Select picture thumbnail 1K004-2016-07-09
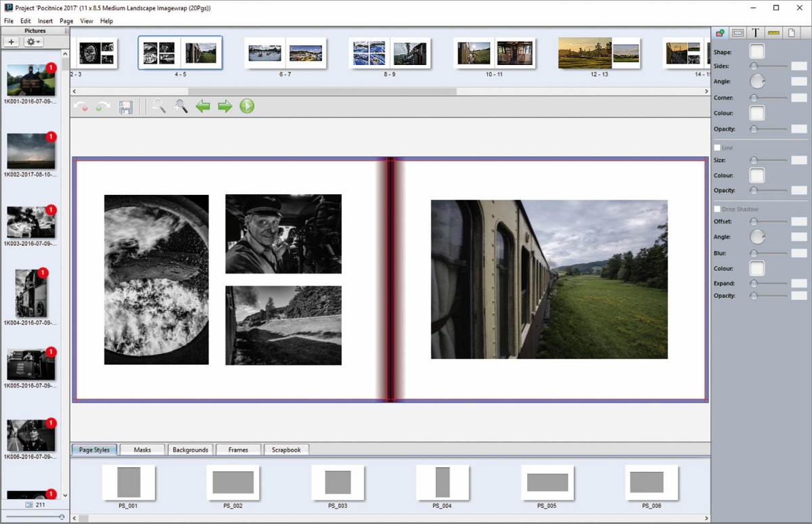Viewport: 812px width, 524px height. pyautogui.click(x=30, y=293)
